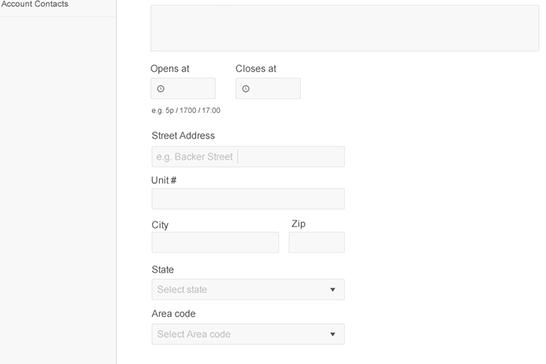Click the Area code label
This screenshot has width=546, height=364.
(x=173, y=313)
